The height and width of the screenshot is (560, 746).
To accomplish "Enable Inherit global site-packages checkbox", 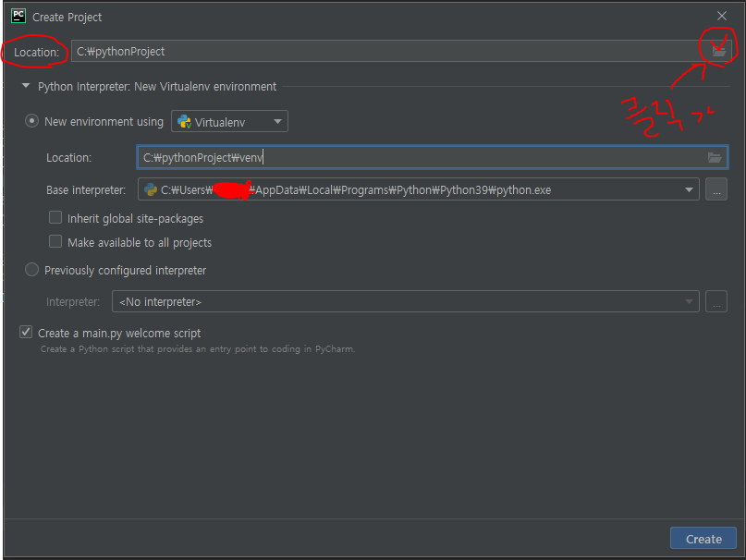I will point(55,217).
